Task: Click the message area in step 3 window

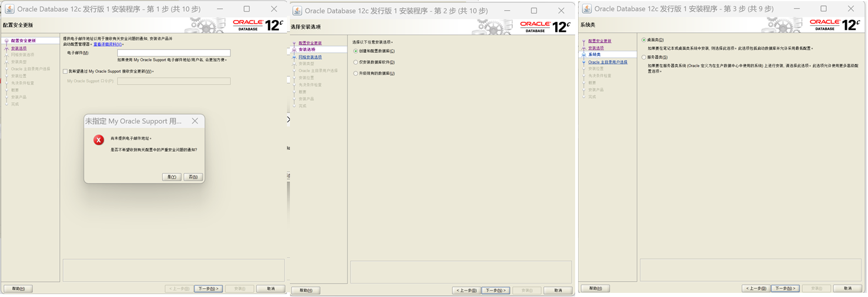Action: (750, 270)
